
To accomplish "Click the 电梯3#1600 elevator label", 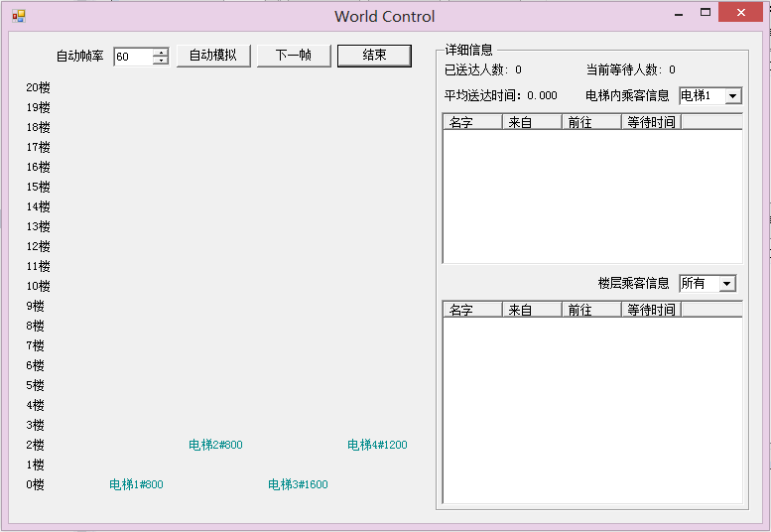I will [x=298, y=484].
